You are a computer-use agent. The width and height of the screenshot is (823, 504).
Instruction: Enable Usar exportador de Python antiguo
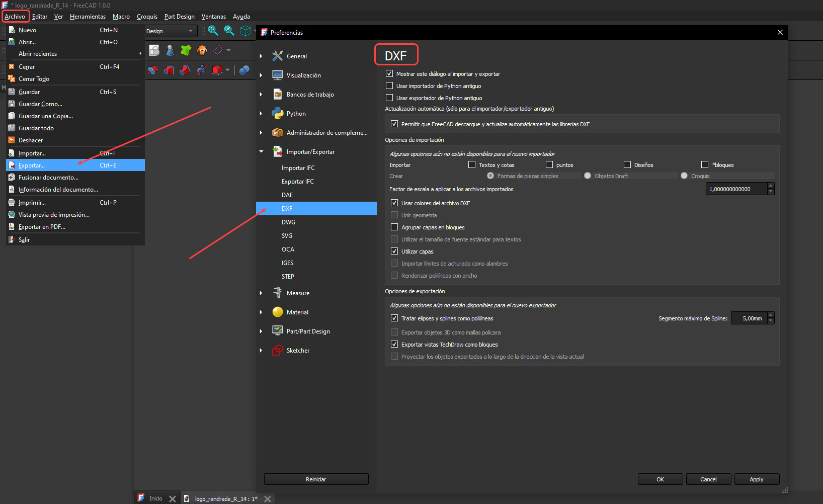[x=389, y=98]
